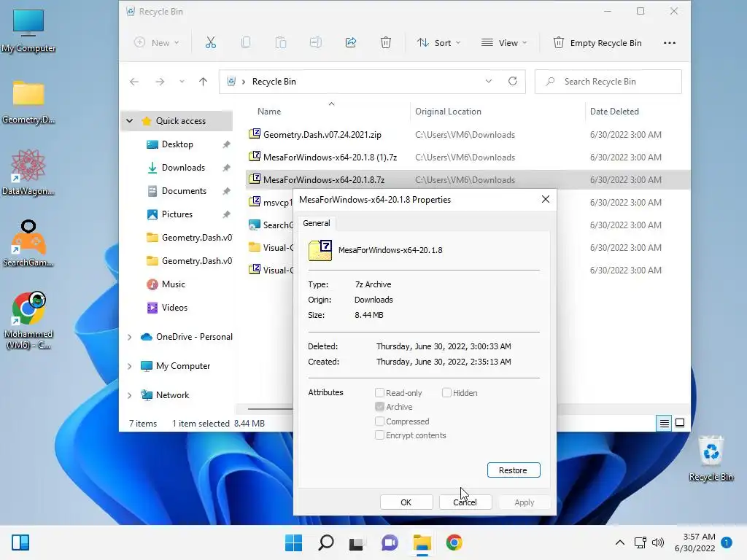Open Downloads in Quick access
Viewport: 747px width, 560px height.
(x=183, y=168)
